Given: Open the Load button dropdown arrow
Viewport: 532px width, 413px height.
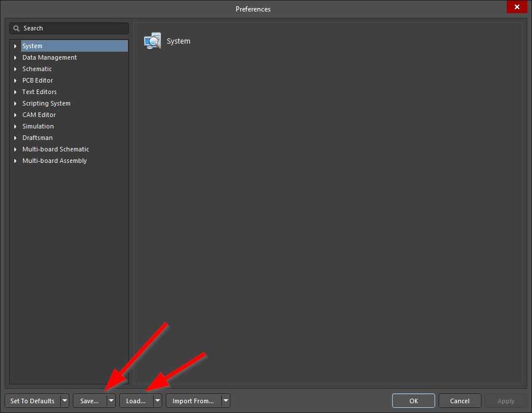Looking at the screenshot, I should (158, 401).
